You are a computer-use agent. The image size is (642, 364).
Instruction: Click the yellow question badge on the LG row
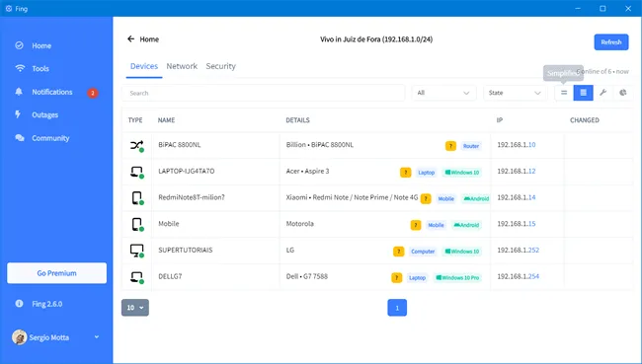(398, 252)
